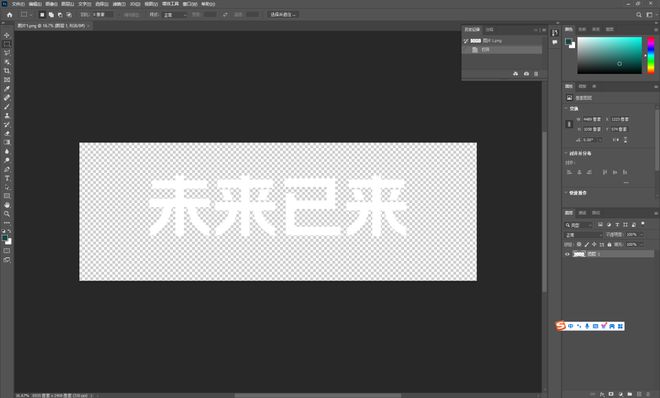Click the foreground color swatch in toolbar

point(5,238)
